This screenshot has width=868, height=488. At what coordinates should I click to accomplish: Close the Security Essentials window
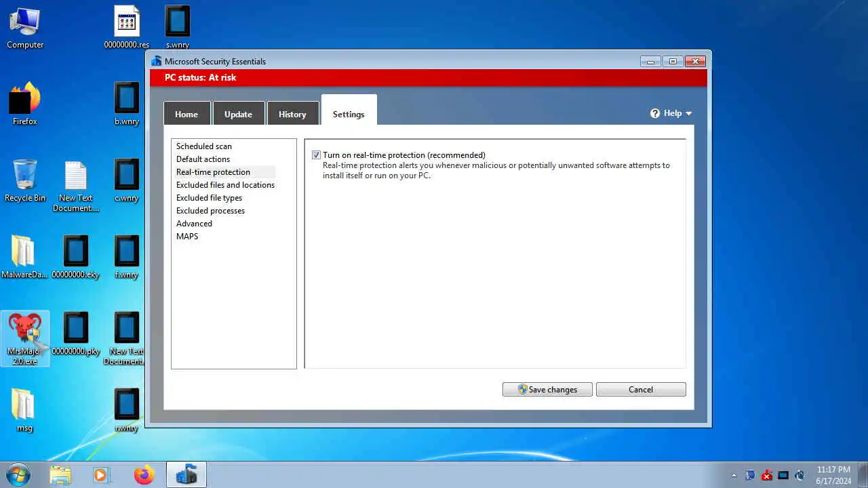click(695, 62)
